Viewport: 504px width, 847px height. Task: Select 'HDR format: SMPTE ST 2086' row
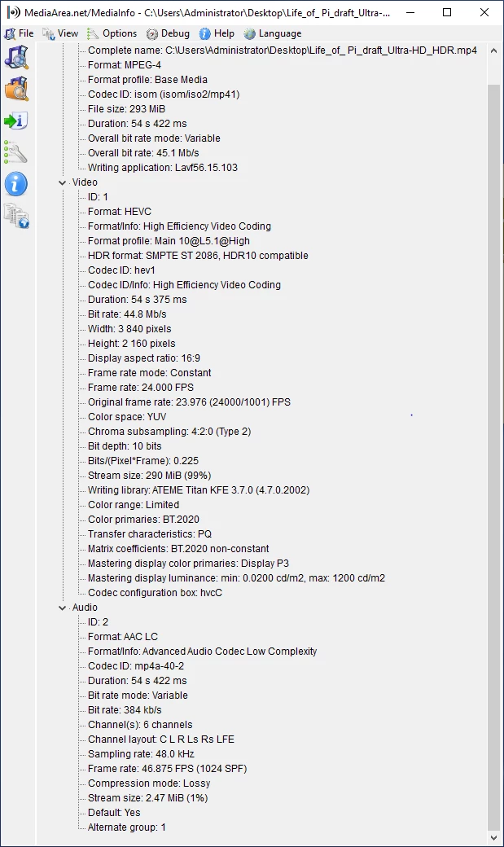coord(198,256)
